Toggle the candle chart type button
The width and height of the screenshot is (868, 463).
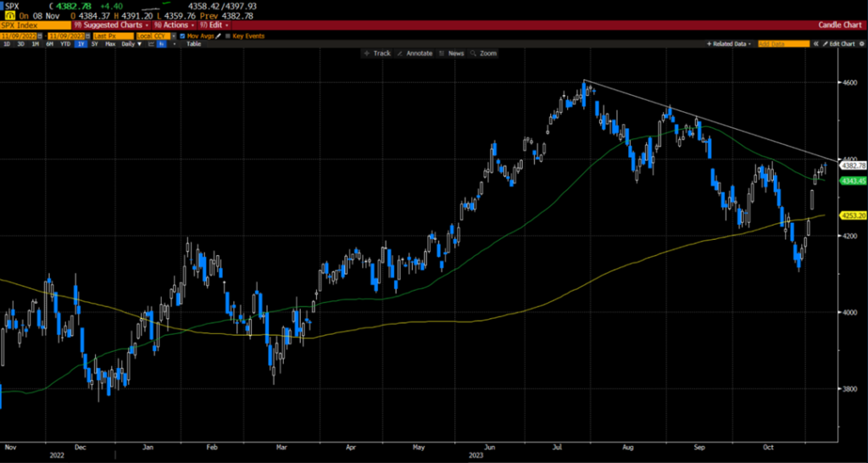coord(160,43)
